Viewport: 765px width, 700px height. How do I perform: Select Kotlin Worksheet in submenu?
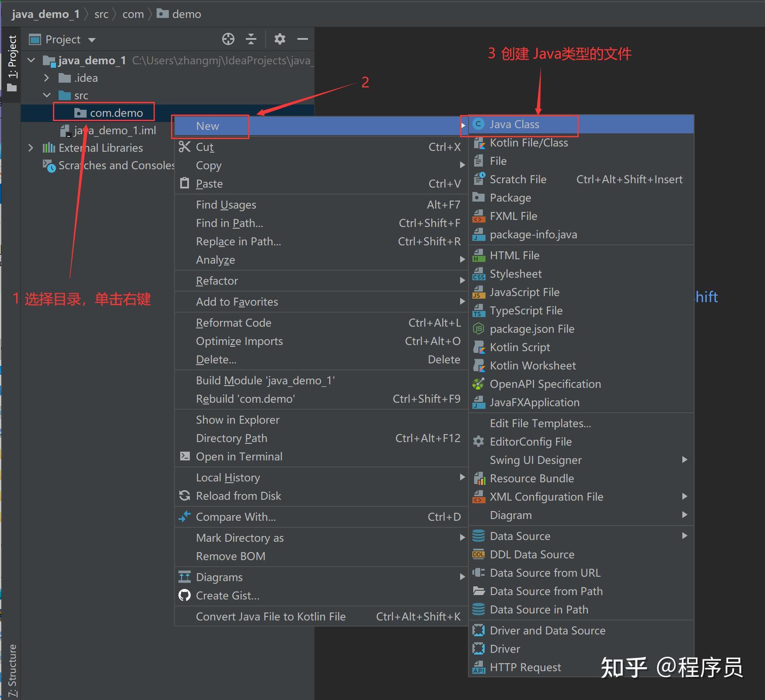pos(581,366)
